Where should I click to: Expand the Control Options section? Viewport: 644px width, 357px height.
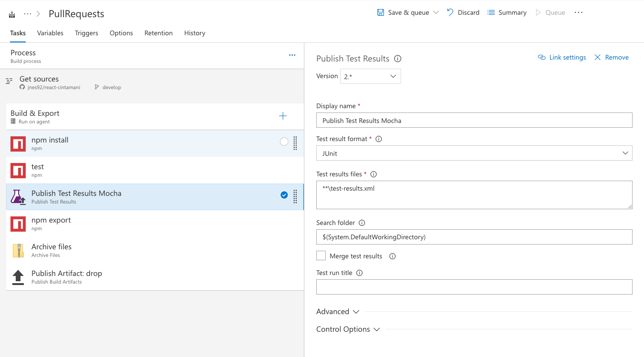click(x=348, y=329)
